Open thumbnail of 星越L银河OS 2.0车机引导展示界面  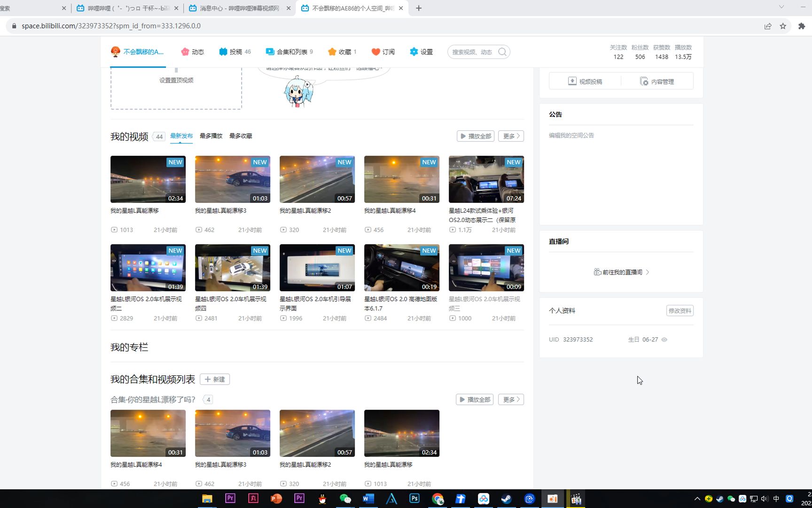pyautogui.click(x=317, y=268)
